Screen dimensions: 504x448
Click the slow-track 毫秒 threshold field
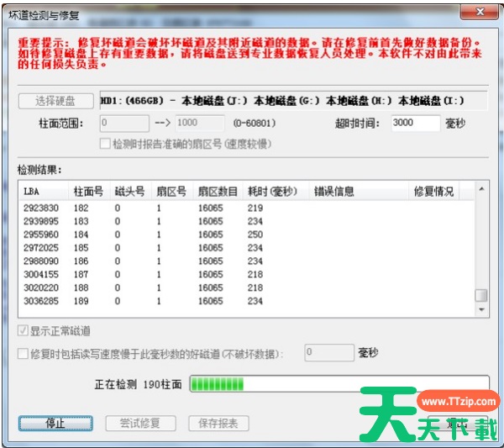pyautogui.click(x=327, y=353)
